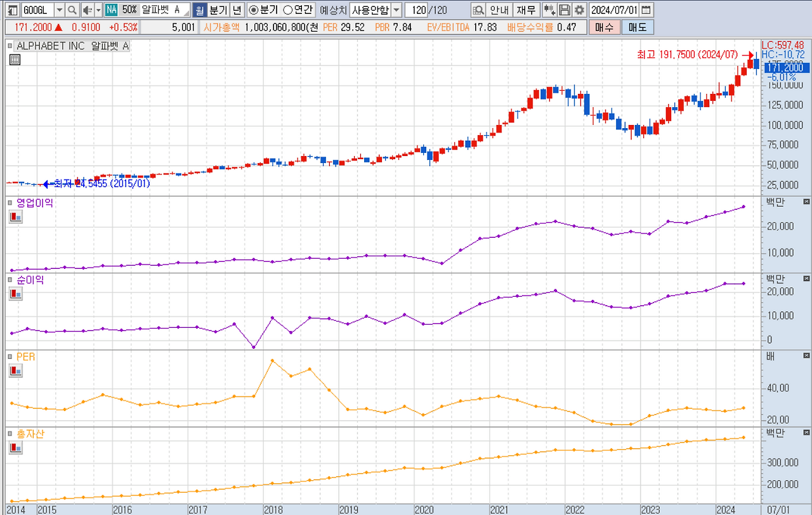812x515 pixels.
Task: Click the 시가총액 market cap label
Action: (x=222, y=27)
